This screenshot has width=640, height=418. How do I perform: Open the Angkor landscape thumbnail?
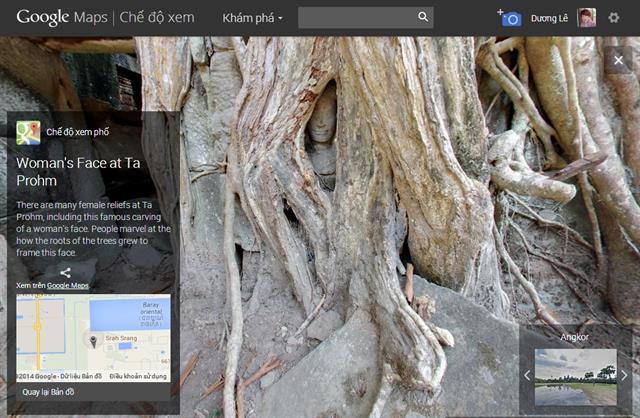(x=576, y=377)
